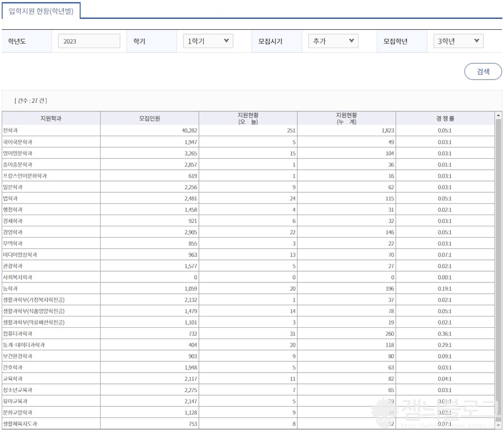504x432 pixels.
Task: Select the 경제학과 row
Action: 248,221
